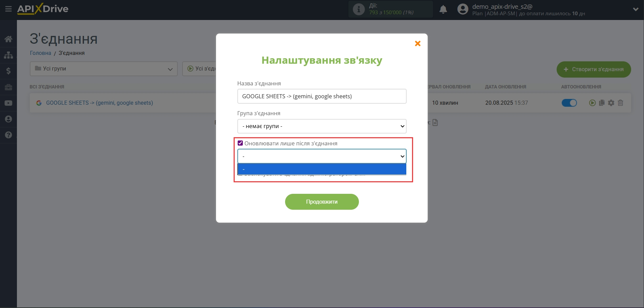Open the home icon in sidebar
Screen dimensions: 644x308
pyautogui.click(x=8, y=39)
